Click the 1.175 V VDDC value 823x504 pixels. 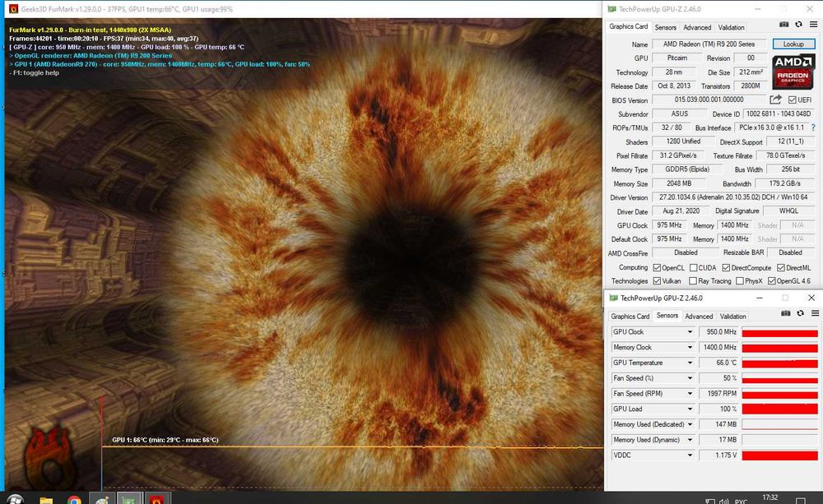click(x=718, y=455)
